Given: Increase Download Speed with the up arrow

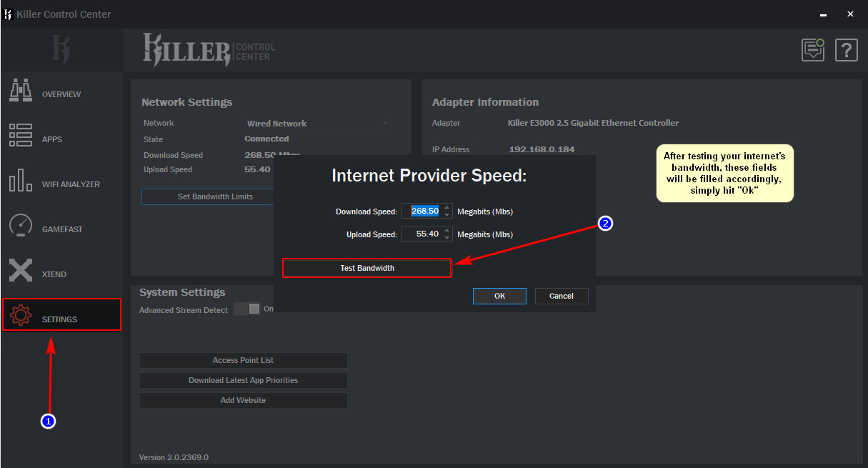Looking at the screenshot, I should pyautogui.click(x=447, y=208).
